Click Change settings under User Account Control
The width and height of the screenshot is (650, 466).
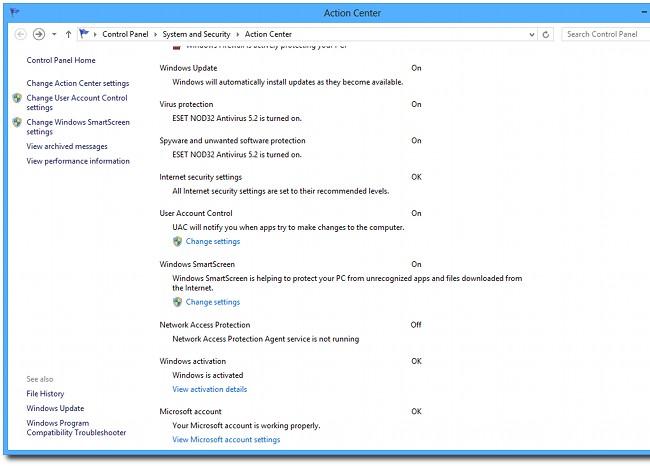[213, 241]
